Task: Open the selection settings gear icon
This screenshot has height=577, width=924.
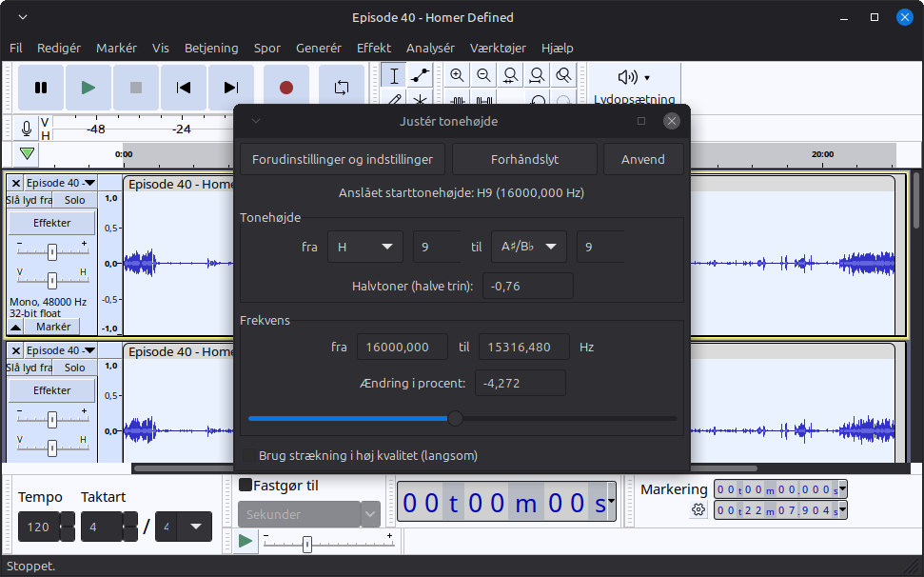Action: [698, 510]
